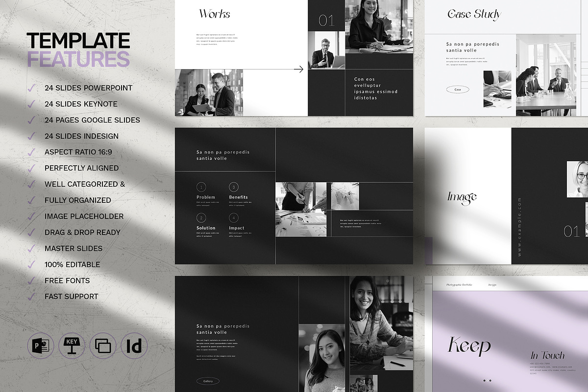Click the checkmark beside Free Fonts
Viewport: 588px width, 392px height.
point(32,280)
